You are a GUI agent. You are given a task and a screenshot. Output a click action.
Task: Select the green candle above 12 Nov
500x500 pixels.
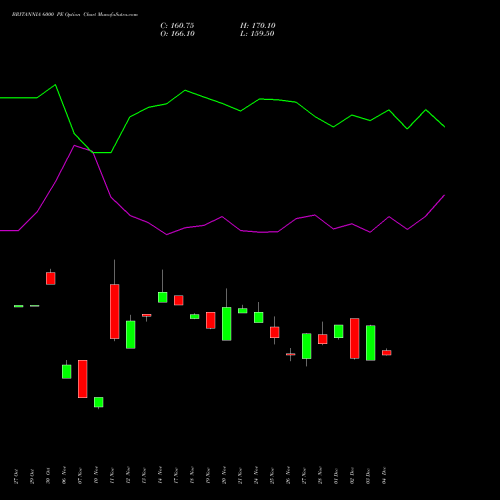(x=131, y=335)
